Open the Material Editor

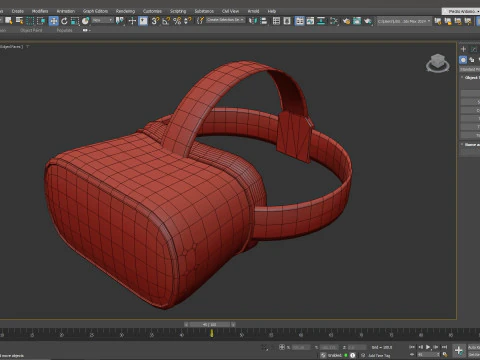[334, 21]
